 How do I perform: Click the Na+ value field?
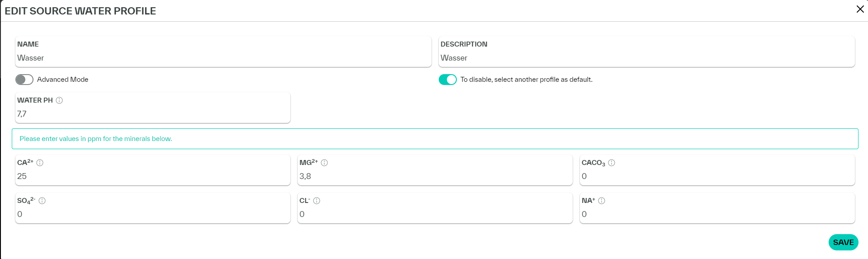(716, 215)
